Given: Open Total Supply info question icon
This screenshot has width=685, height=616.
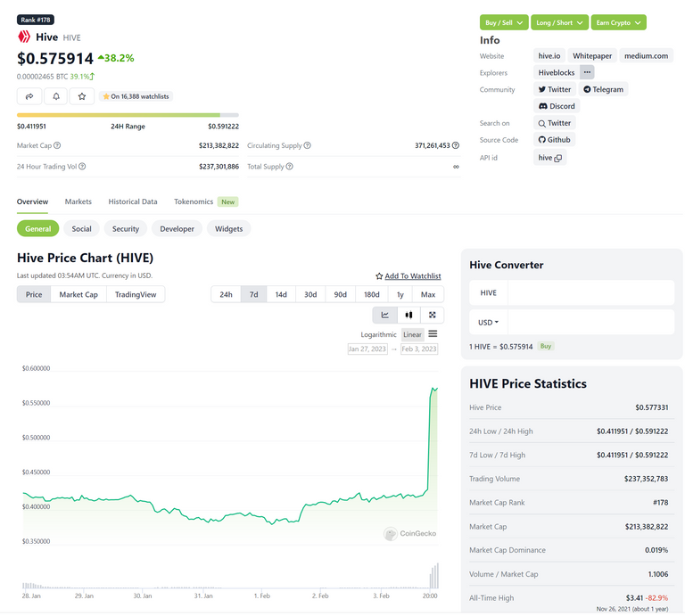Looking at the screenshot, I should tap(290, 167).
